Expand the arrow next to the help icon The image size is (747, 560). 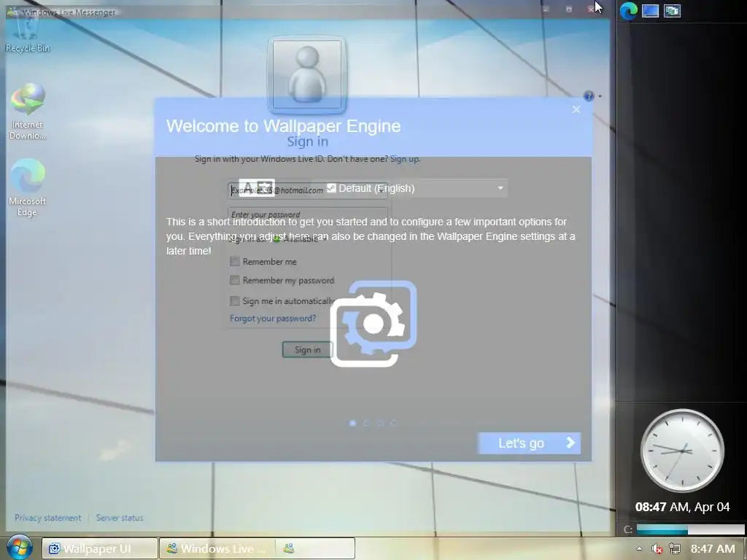[x=600, y=96]
